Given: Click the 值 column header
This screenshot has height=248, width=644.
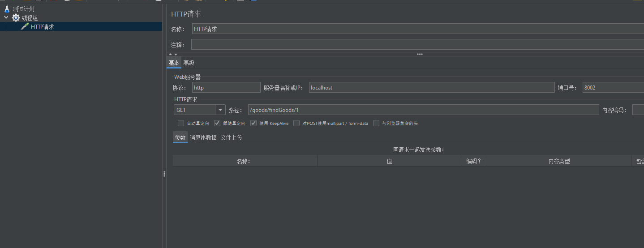Looking at the screenshot, I should (390, 161).
